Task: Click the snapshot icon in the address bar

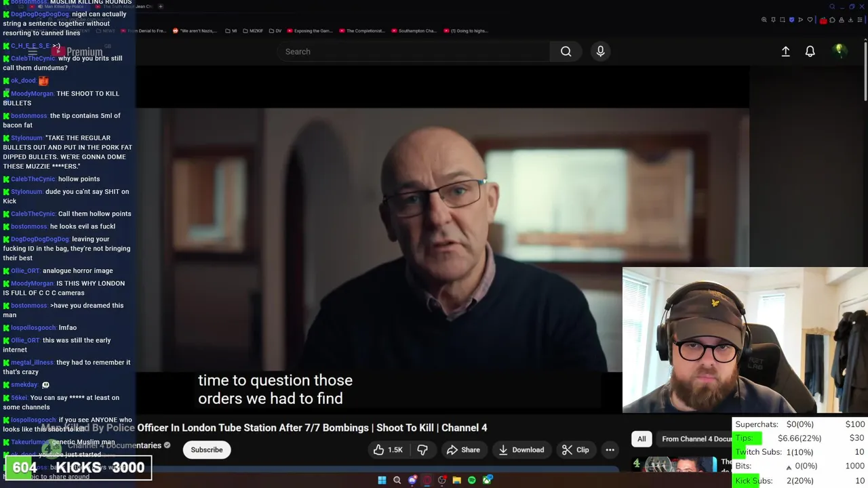Action: point(783,20)
